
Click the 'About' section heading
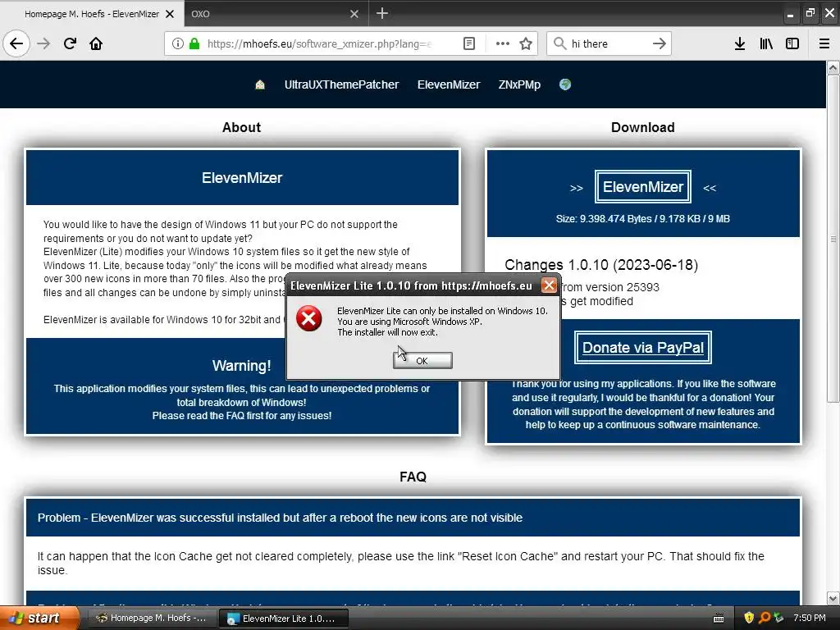pyautogui.click(x=242, y=127)
